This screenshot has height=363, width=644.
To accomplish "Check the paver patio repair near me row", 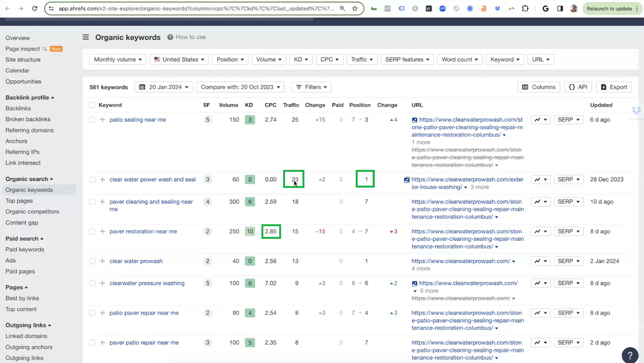I will (93, 343).
